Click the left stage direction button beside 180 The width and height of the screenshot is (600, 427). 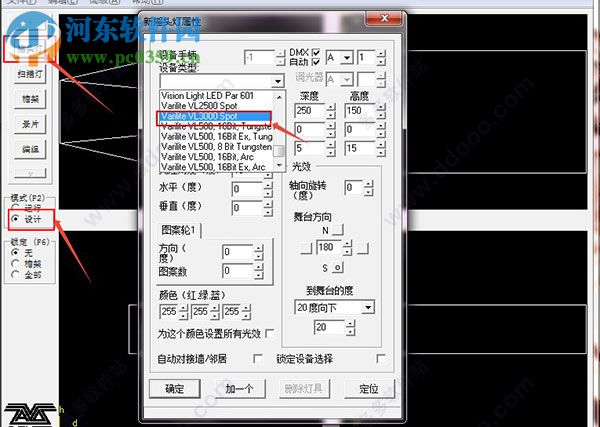(306, 248)
